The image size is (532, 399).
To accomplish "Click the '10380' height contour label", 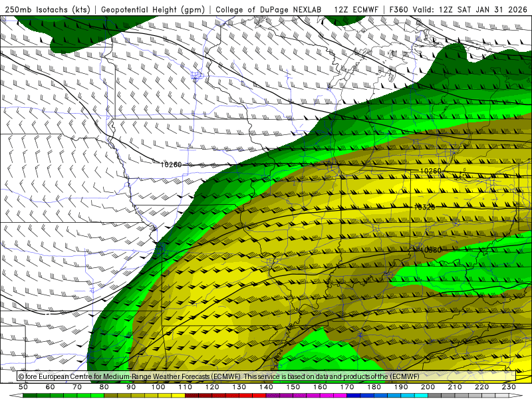I will click(431, 250).
